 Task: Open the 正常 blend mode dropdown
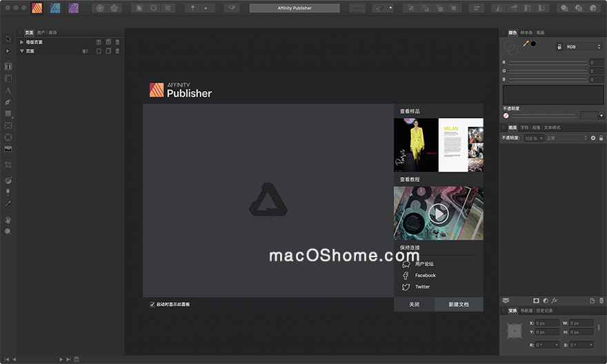567,138
